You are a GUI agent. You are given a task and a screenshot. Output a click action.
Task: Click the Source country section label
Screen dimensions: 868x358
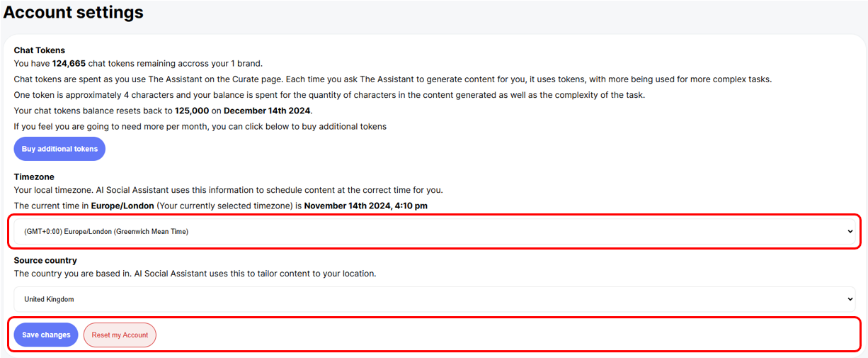(x=45, y=260)
